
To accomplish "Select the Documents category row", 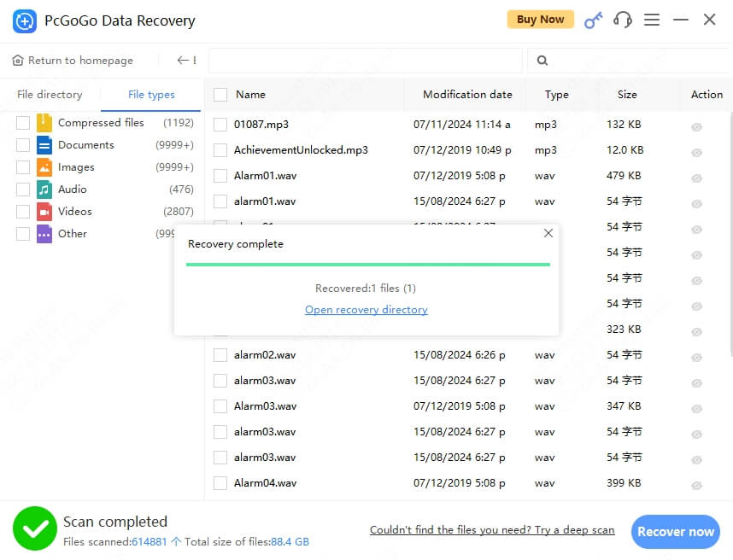I will [x=105, y=145].
